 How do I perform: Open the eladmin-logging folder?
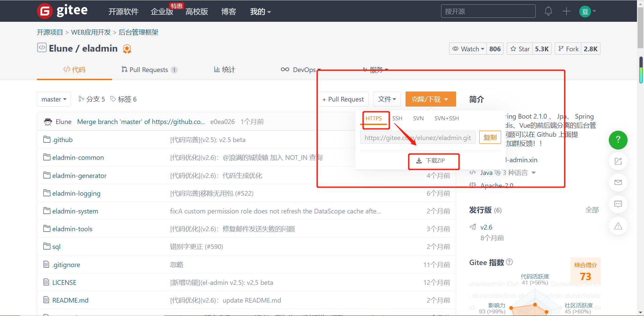(x=76, y=193)
